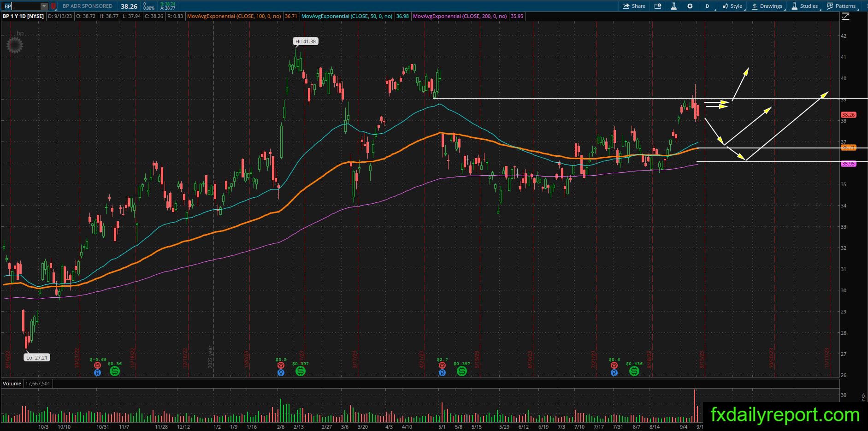Click the Share button in the toolbar

[634, 6]
